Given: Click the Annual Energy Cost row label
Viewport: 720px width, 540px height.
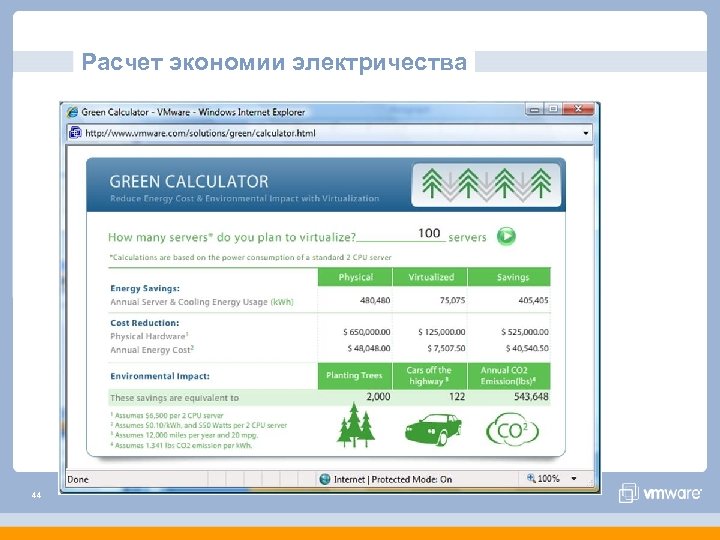Looking at the screenshot, I should point(152,350).
